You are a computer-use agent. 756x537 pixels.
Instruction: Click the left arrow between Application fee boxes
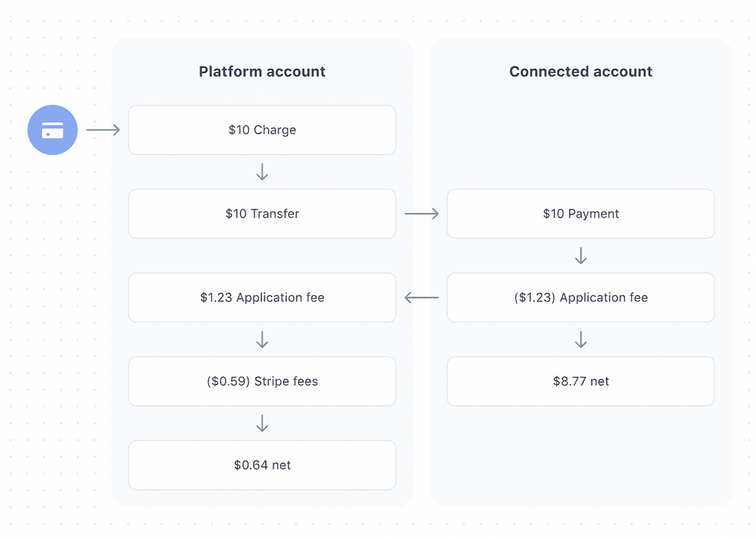pyautogui.click(x=422, y=298)
